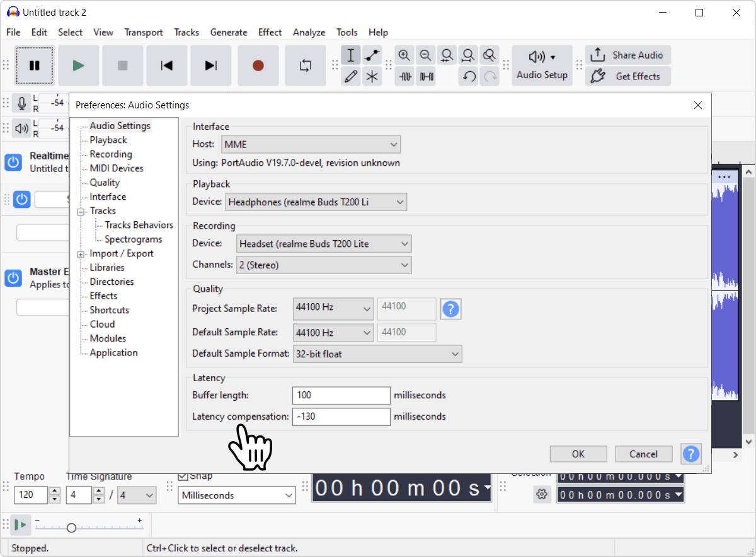Select the Multi-tool asterisk icon
Image resolution: width=756 pixels, height=557 pixels.
[x=373, y=77]
